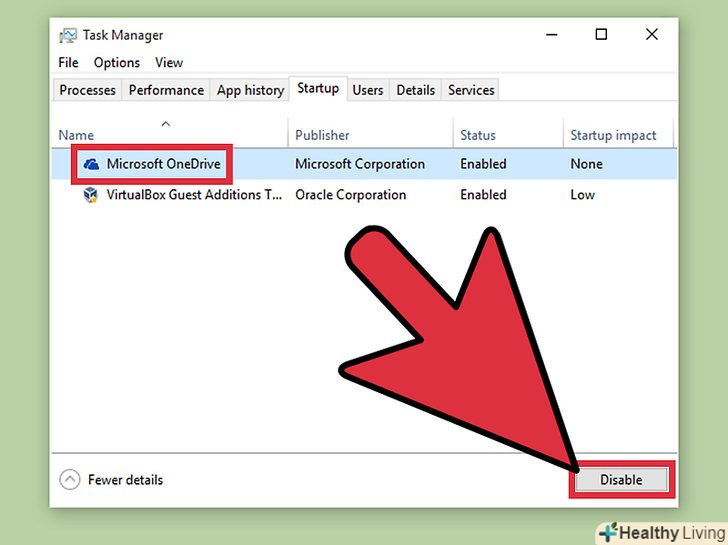Switch to the Services tab
The width and height of the screenshot is (728, 545).
click(x=471, y=90)
